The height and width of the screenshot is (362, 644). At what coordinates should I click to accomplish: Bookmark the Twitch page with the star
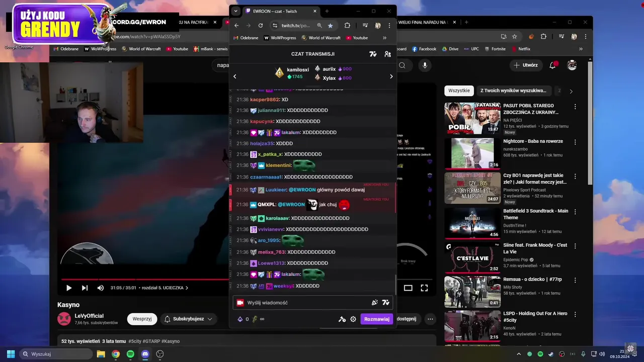[x=330, y=26]
